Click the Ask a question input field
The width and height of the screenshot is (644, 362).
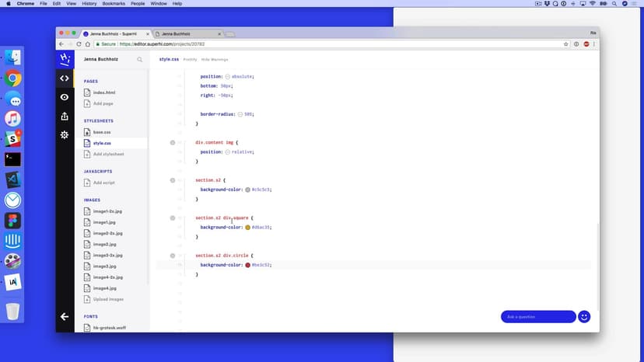coord(538,317)
